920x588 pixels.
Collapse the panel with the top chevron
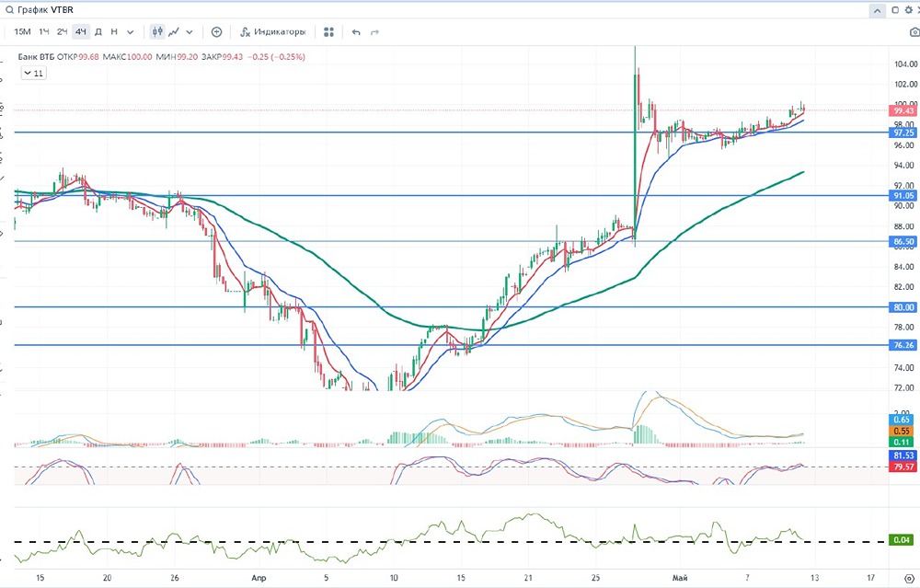[877, 10]
